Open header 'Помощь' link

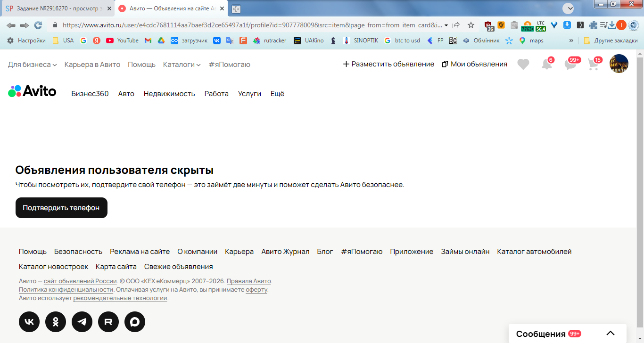(141, 64)
